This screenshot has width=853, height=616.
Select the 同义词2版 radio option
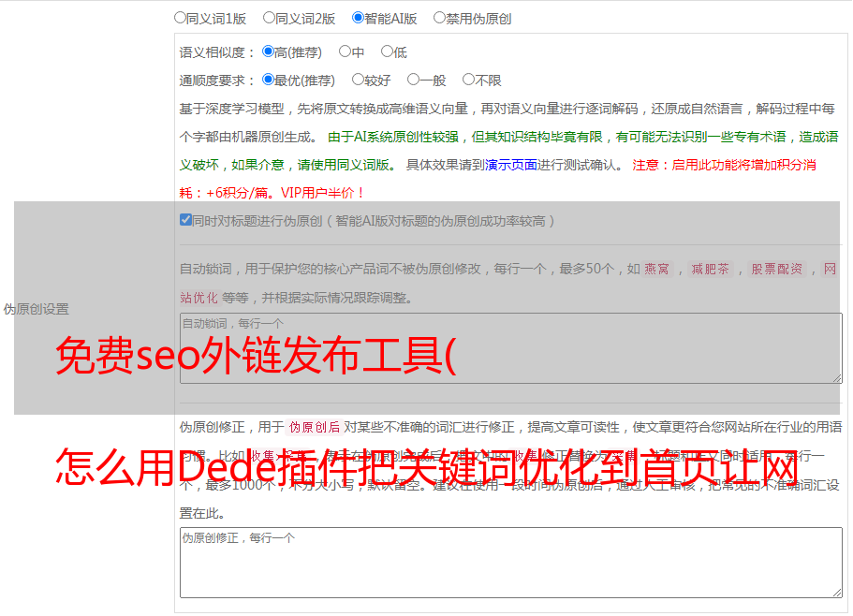point(269,18)
